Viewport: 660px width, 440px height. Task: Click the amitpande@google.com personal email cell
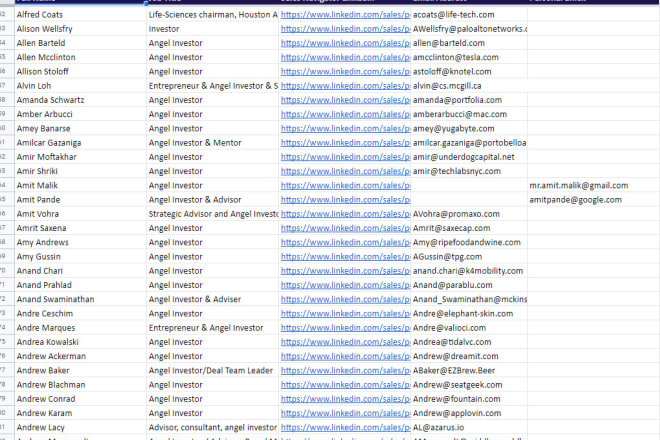click(x=593, y=200)
